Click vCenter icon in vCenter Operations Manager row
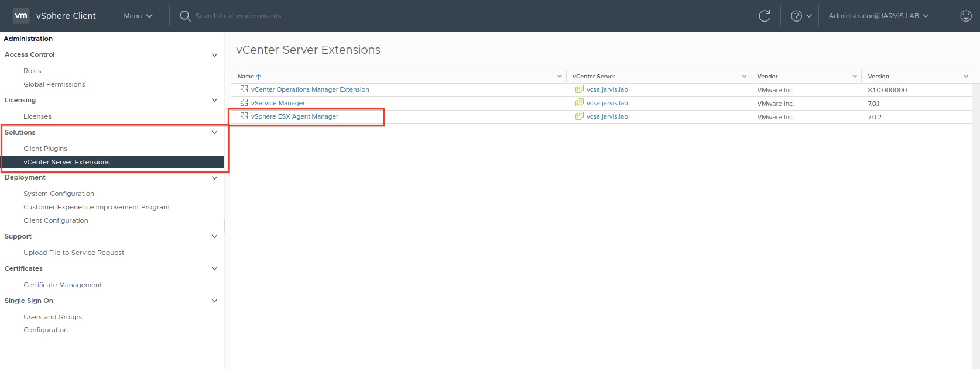This screenshot has height=369, width=980. pyautogui.click(x=579, y=89)
